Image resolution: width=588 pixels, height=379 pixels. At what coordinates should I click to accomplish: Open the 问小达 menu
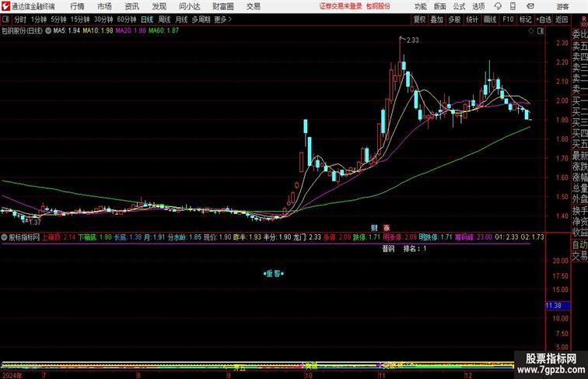tap(189, 6)
